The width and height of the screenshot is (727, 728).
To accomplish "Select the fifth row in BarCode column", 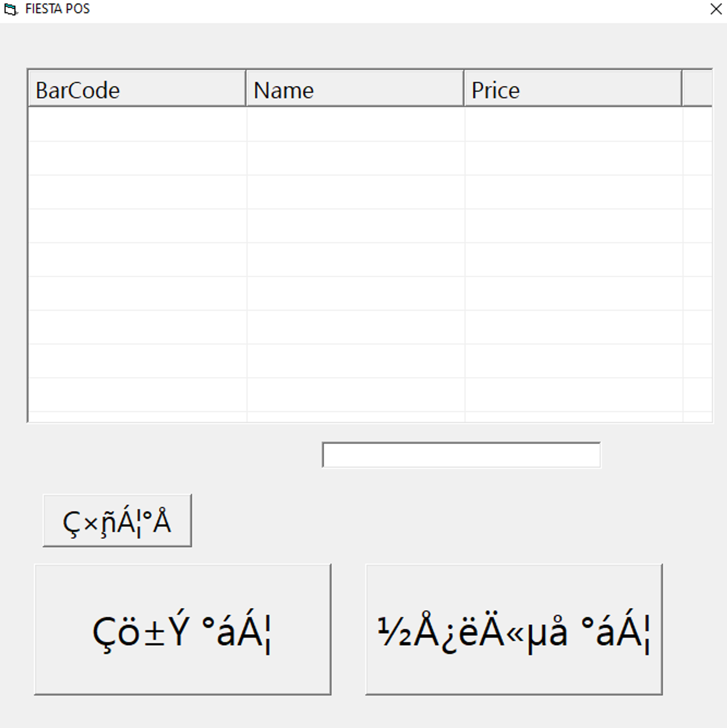I will click(137, 259).
